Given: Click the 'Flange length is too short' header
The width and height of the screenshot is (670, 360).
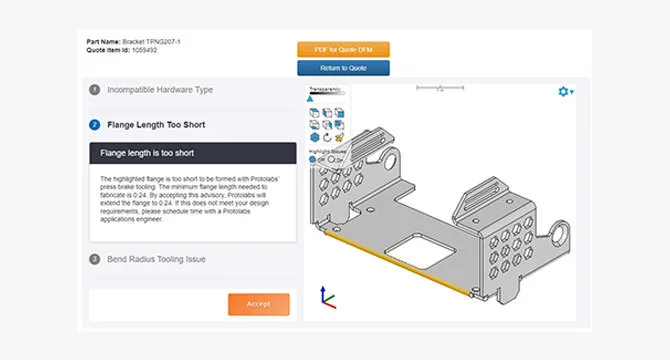Looking at the screenshot, I should 193,153.
